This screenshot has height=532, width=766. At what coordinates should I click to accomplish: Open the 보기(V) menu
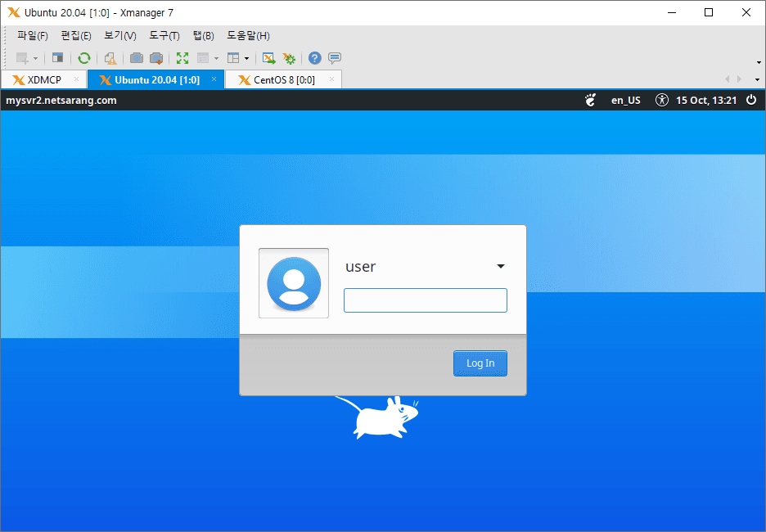tap(119, 36)
